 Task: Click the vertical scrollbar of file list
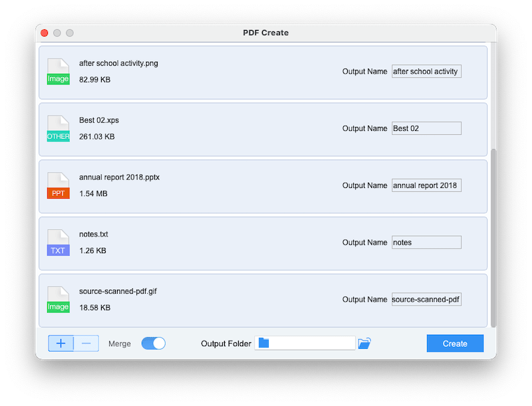(x=493, y=238)
